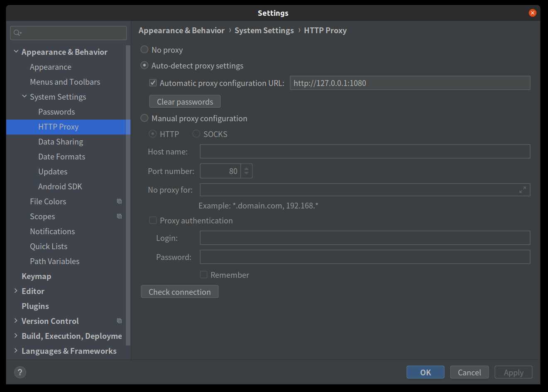Open Date Formats settings

pyautogui.click(x=62, y=157)
